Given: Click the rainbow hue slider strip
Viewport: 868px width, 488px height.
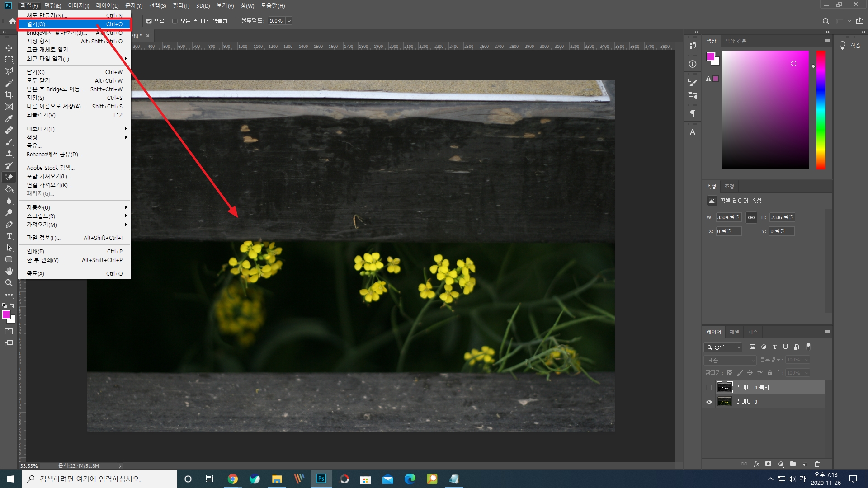Looking at the screenshot, I should [821, 110].
